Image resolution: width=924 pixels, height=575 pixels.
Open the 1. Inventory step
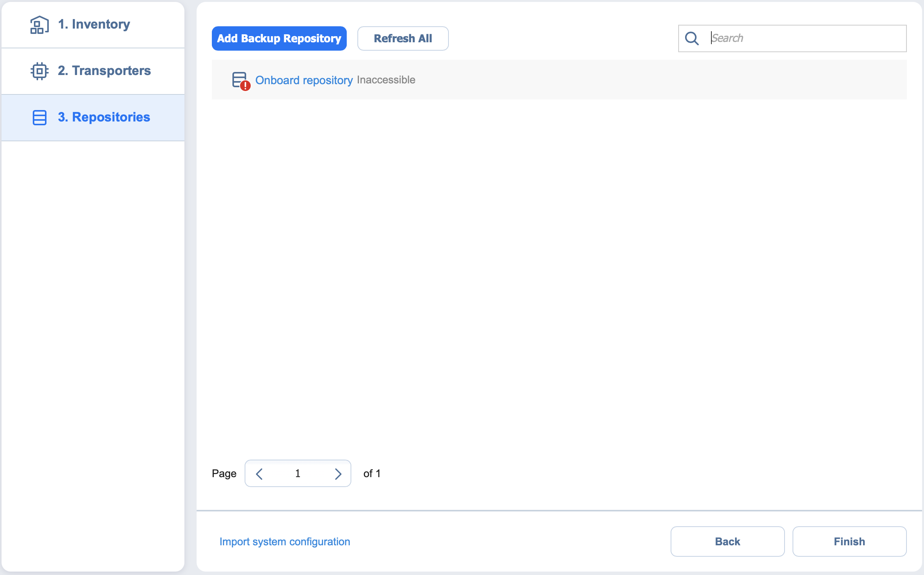click(x=93, y=25)
